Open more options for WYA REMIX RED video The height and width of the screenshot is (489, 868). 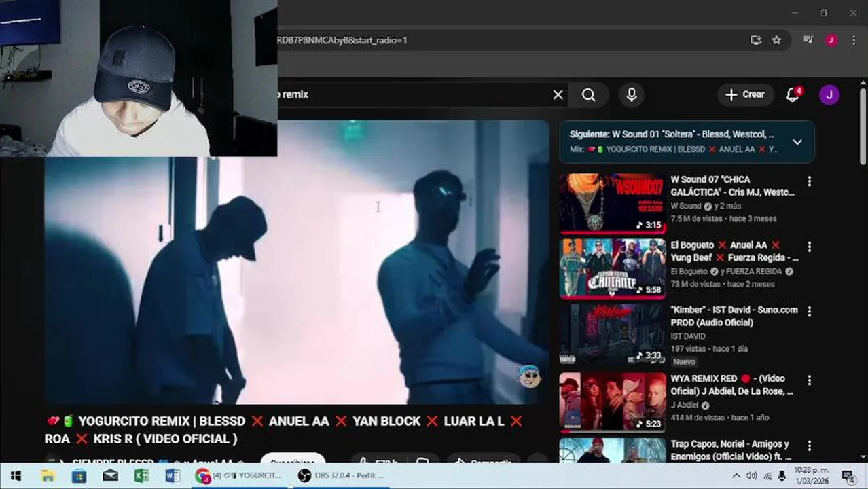click(x=809, y=380)
